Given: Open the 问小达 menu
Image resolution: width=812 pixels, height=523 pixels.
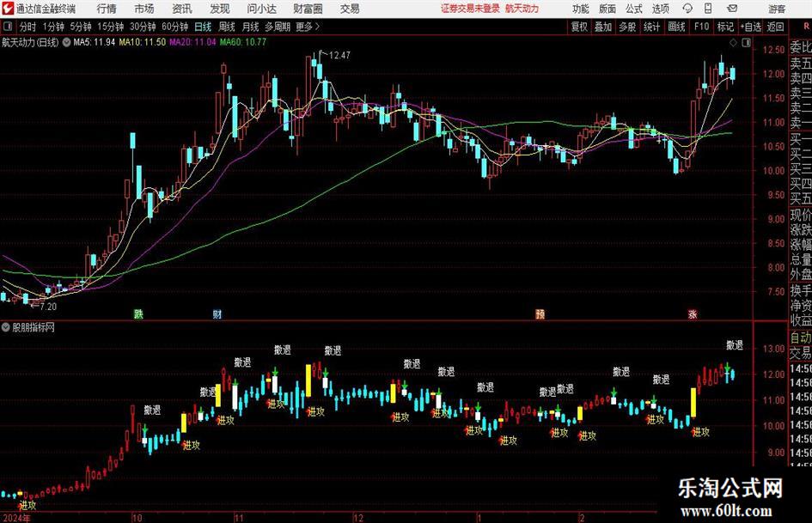Looking at the screenshot, I should [261, 9].
